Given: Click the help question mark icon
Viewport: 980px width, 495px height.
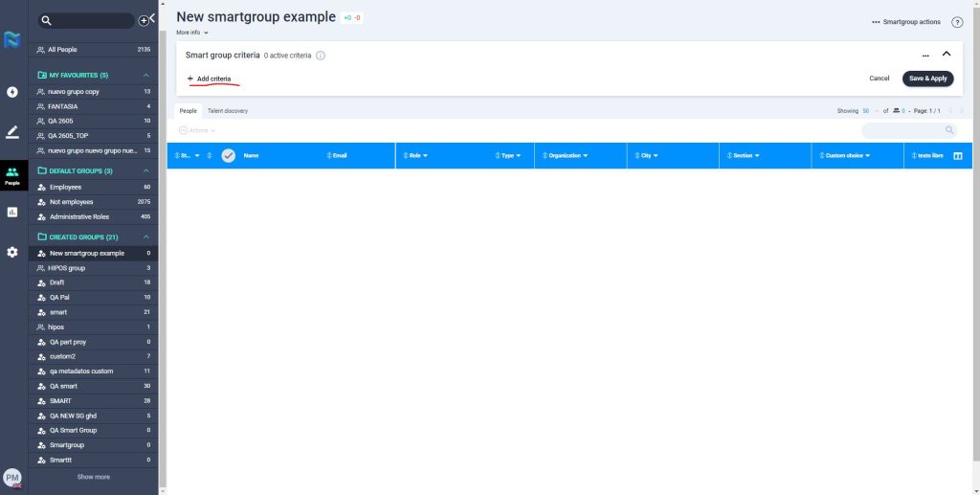Looking at the screenshot, I should click(x=957, y=22).
